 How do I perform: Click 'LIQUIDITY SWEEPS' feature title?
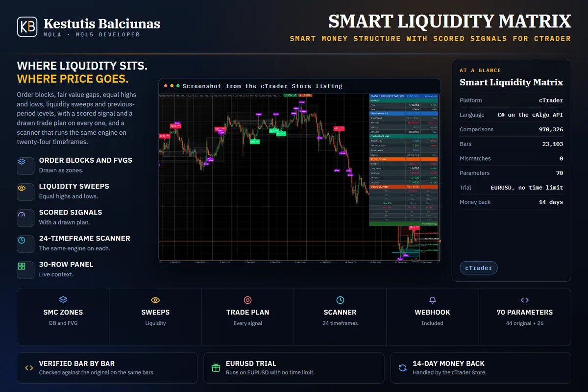(x=74, y=186)
